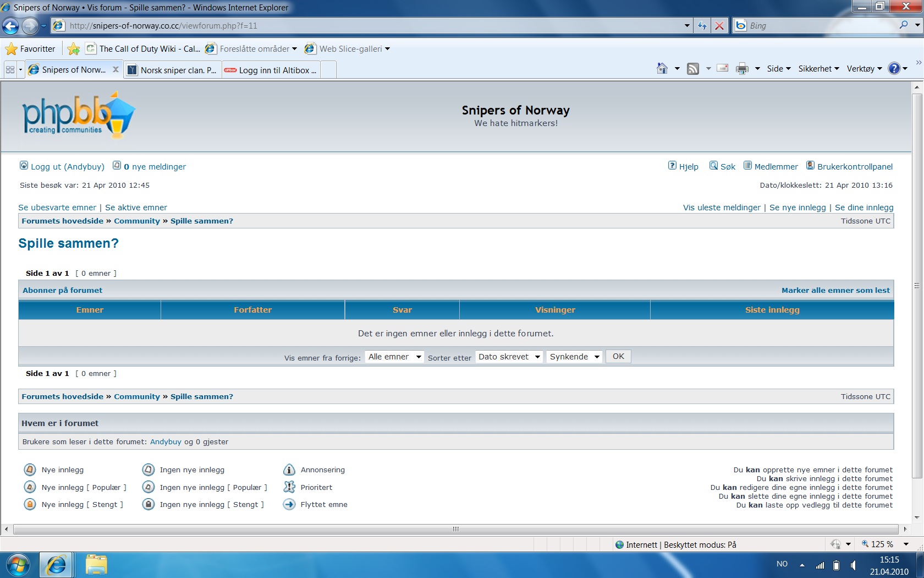Click the add to favorites bar star icon

[x=73, y=49]
